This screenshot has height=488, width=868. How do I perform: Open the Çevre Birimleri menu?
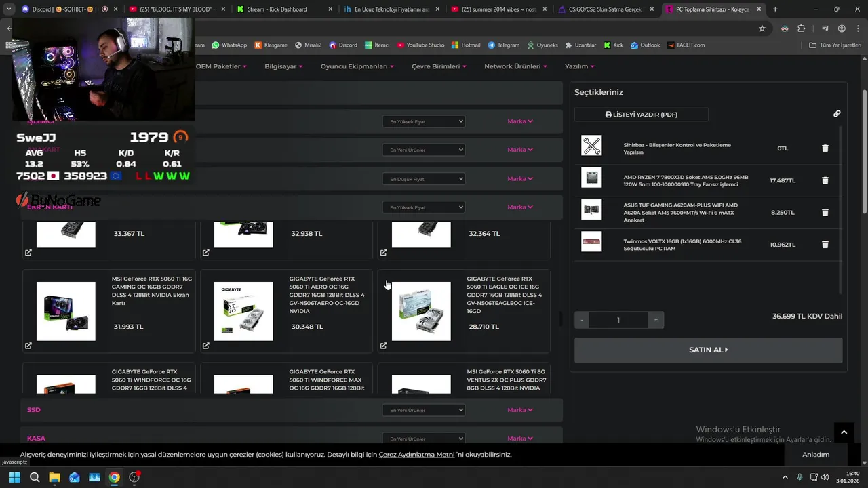(x=438, y=66)
